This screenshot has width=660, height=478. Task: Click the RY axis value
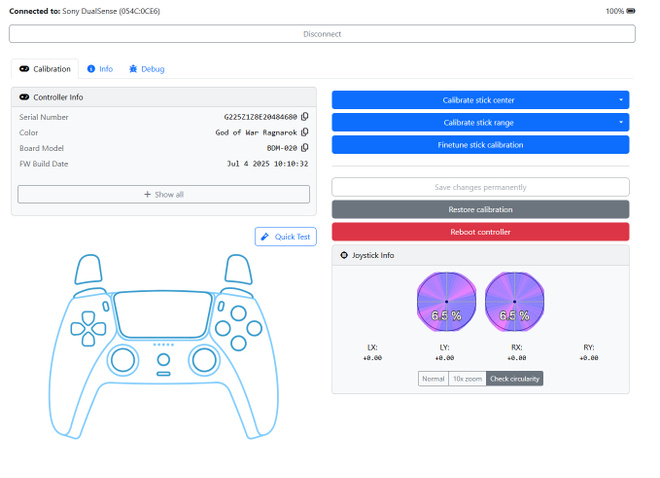coord(589,358)
